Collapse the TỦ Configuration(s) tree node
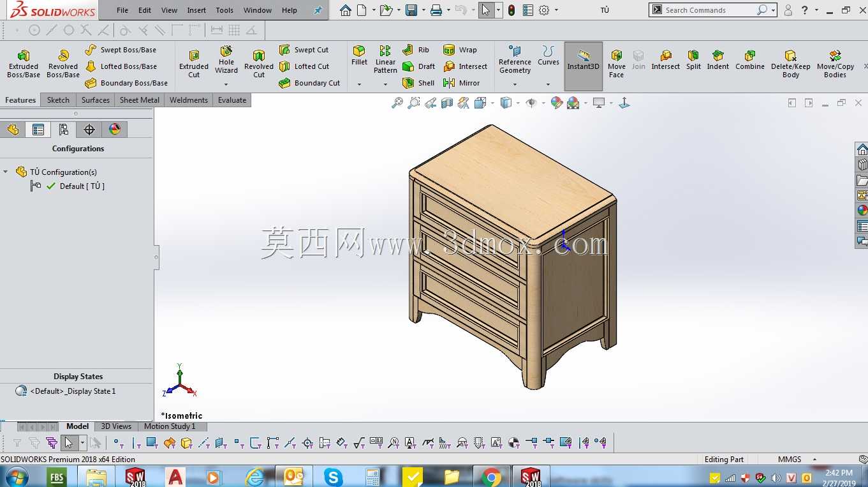 6,172
